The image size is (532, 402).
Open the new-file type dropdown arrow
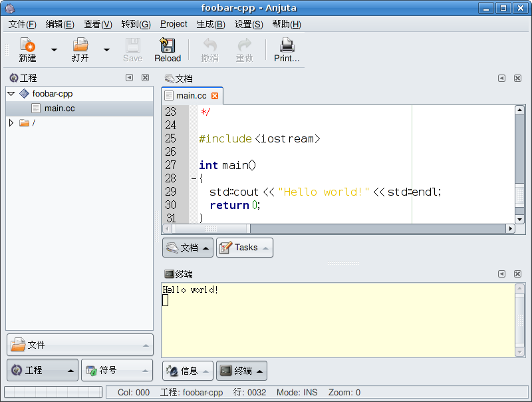54,49
